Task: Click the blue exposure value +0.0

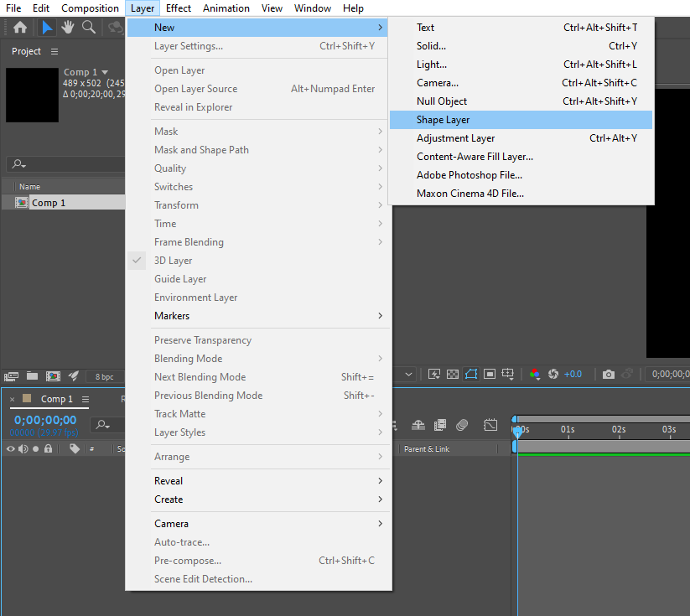Action: tap(573, 374)
